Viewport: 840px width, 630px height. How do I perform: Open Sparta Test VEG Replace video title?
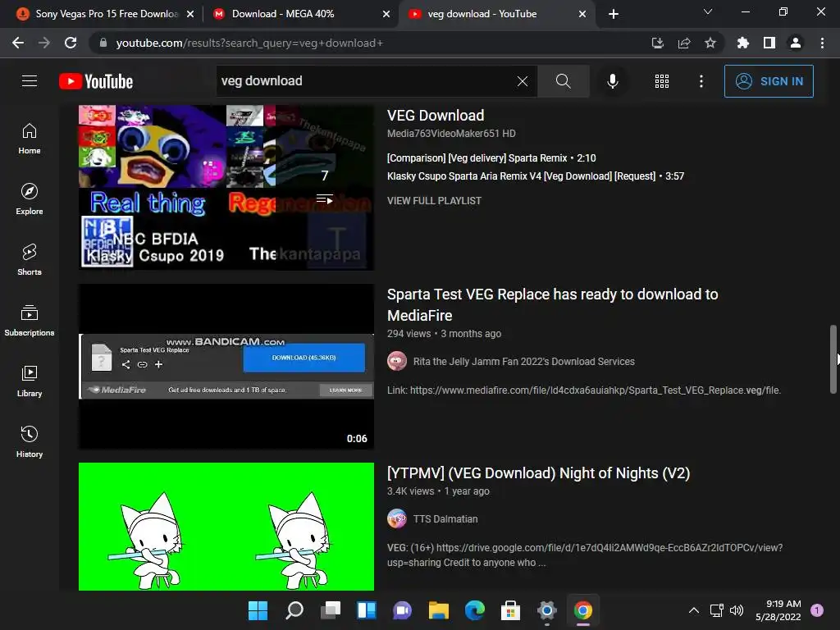coord(552,304)
